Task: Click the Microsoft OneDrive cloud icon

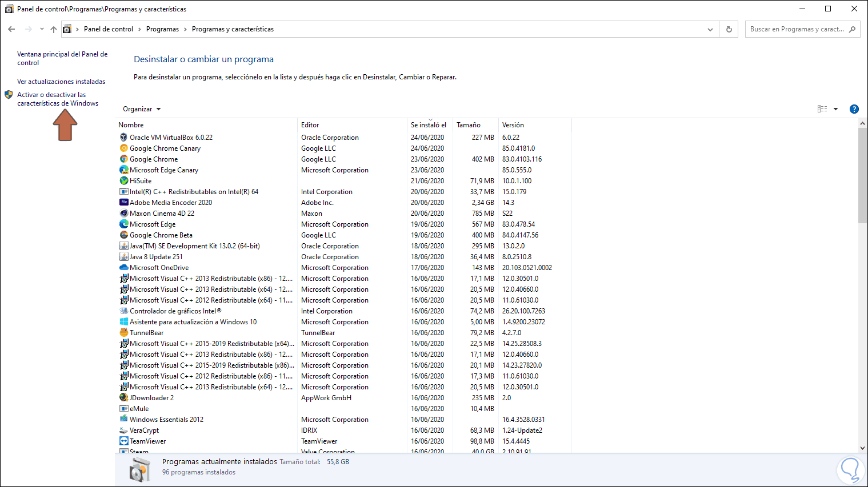Action: tap(123, 267)
